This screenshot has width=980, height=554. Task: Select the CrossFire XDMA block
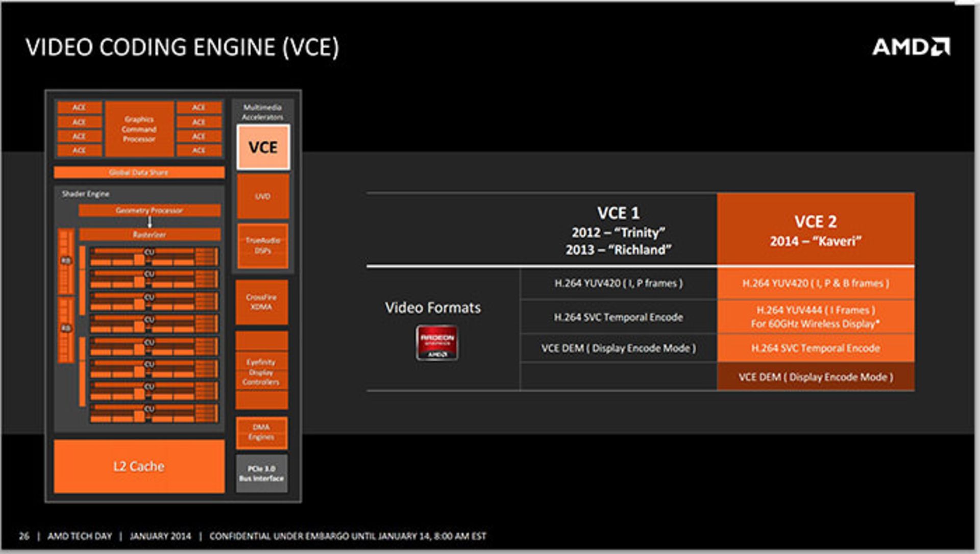pyautogui.click(x=261, y=302)
